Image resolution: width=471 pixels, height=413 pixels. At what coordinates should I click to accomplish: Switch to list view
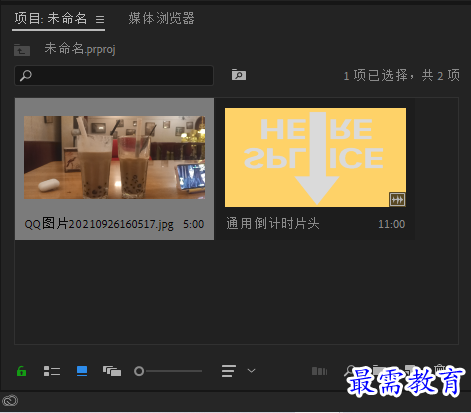click(x=52, y=371)
